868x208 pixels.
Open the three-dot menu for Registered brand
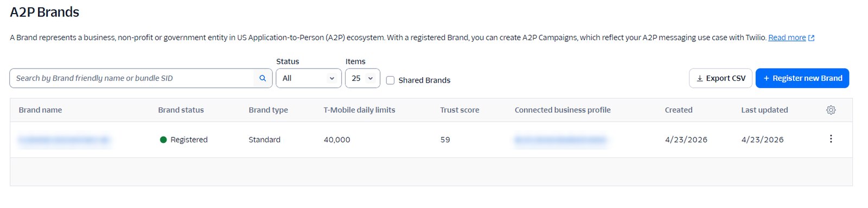tap(831, 139)
